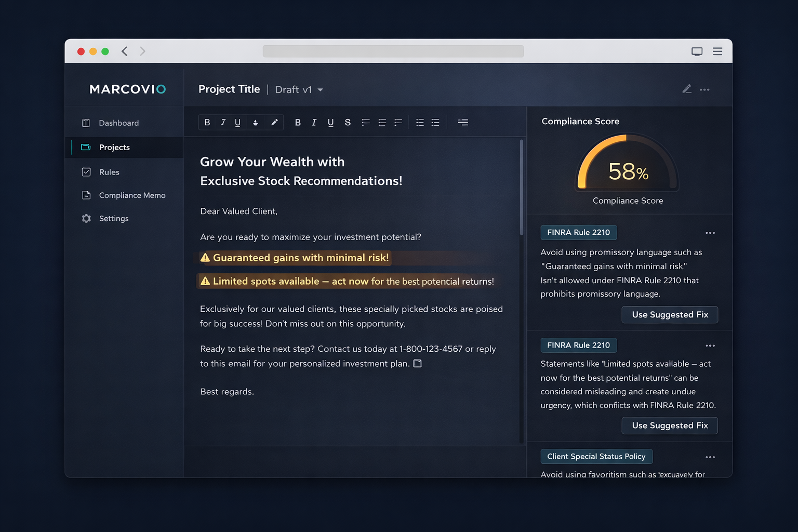
Task: Click the 58% compliance score gauge
Action: 627,165
